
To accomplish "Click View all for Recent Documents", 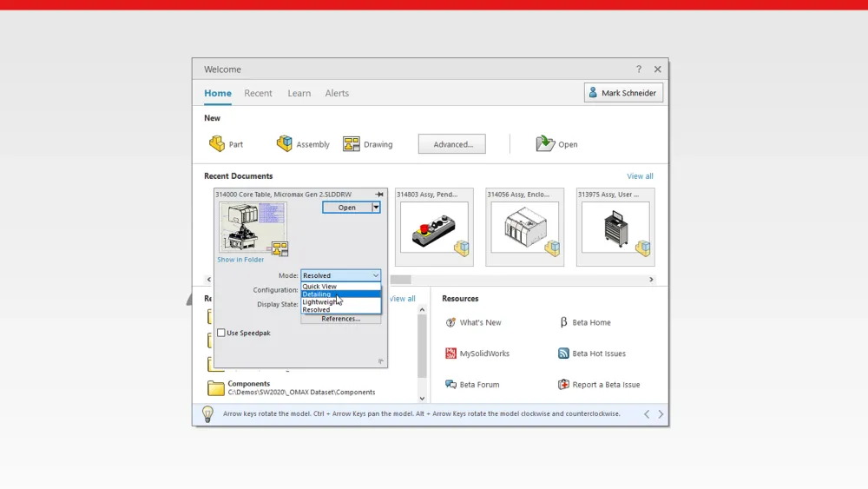I will point(640,176).
